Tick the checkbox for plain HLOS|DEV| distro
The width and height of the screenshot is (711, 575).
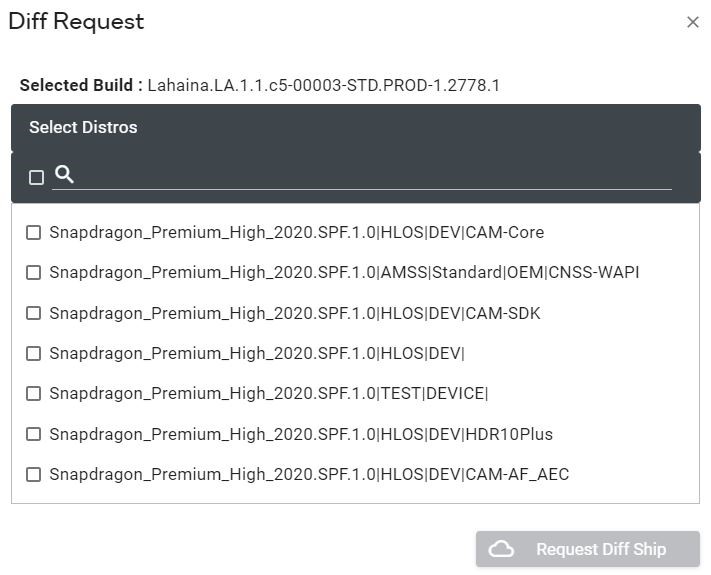click(34, 353)
